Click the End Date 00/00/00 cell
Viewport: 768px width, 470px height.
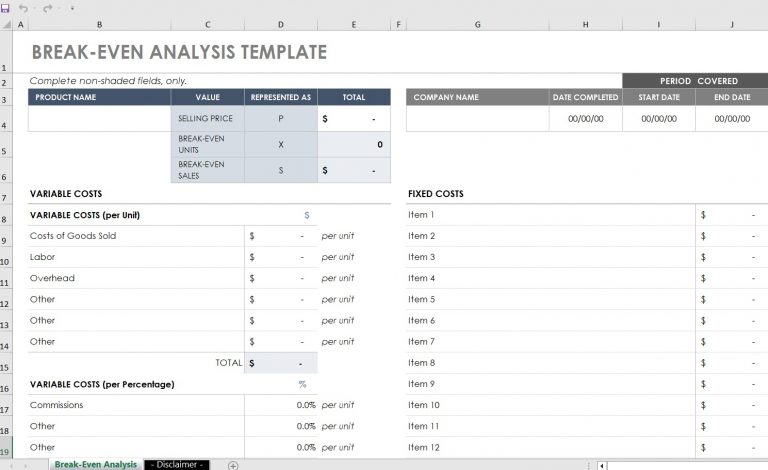click(x=732, y=118)
